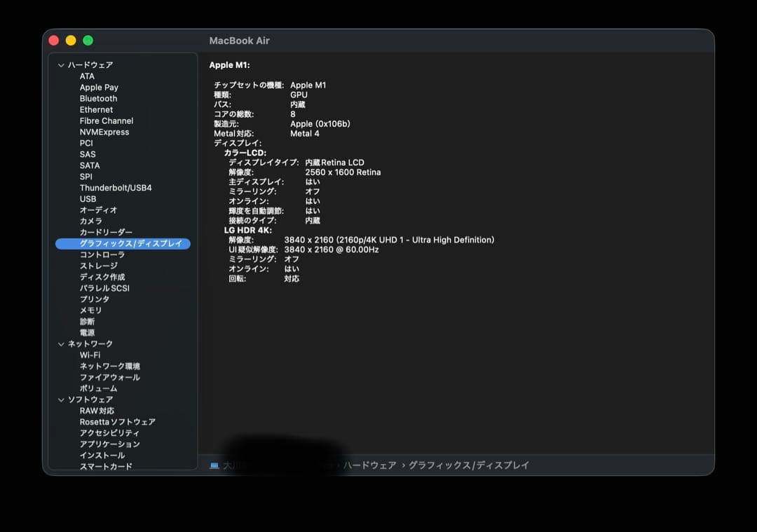Collapse the ハードウェア section chevron

click(x=61, y=65)
